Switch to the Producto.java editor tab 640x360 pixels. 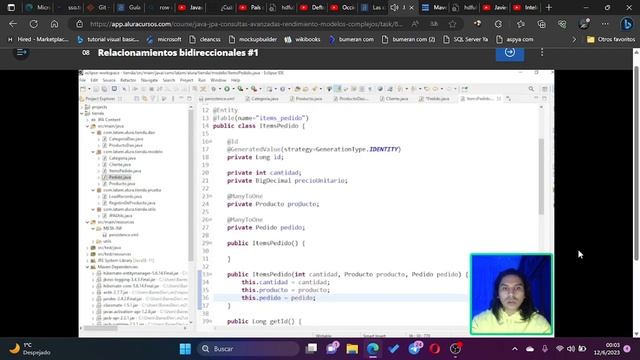306,99
